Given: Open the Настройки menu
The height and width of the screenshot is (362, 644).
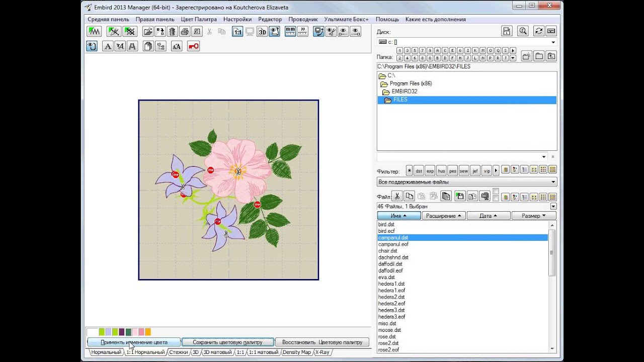Looking at the screenshot, I should 237,19.
